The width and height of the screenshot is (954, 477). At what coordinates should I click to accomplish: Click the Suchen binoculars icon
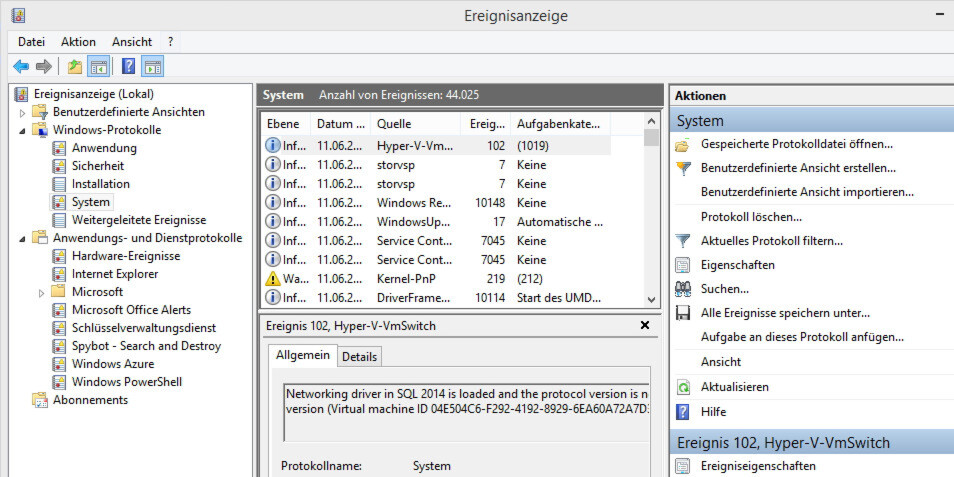[x=683, y=289]
